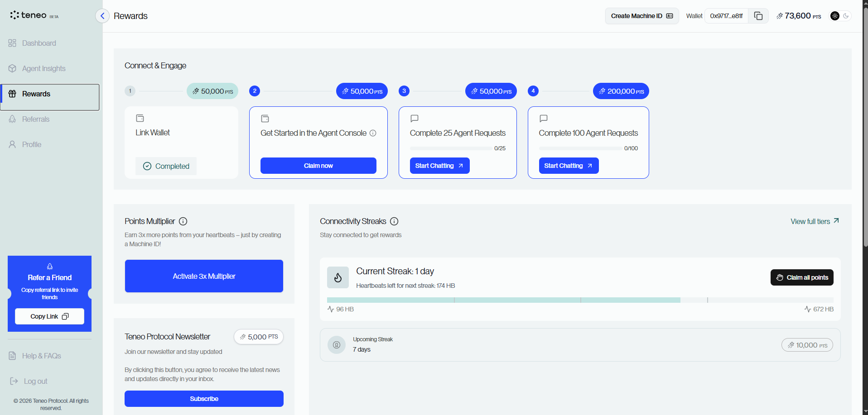Open the Connectivity Streaks info tooltip
This screenshot has height=415, width=868.
tap(394, 221)
